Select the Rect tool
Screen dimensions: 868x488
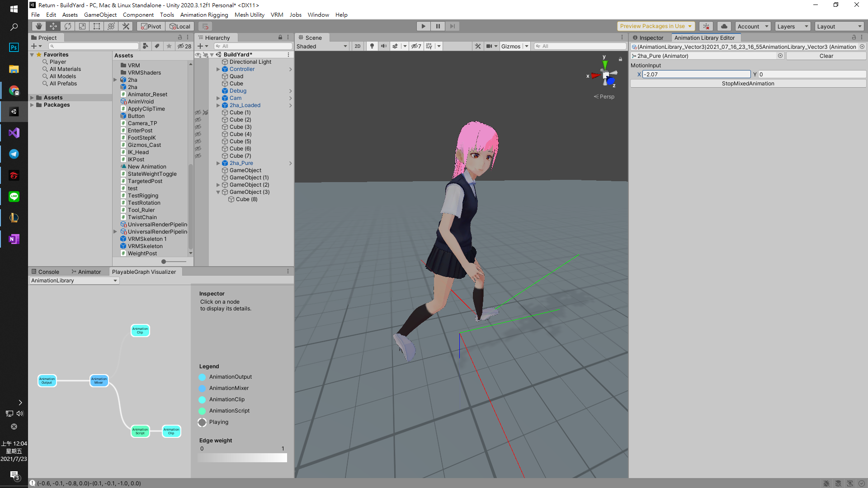[x=97, y=26]
